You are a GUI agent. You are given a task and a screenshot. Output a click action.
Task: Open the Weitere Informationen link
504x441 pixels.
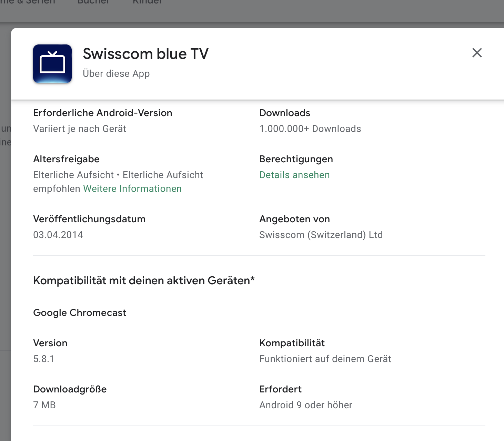tap(132, 189)
